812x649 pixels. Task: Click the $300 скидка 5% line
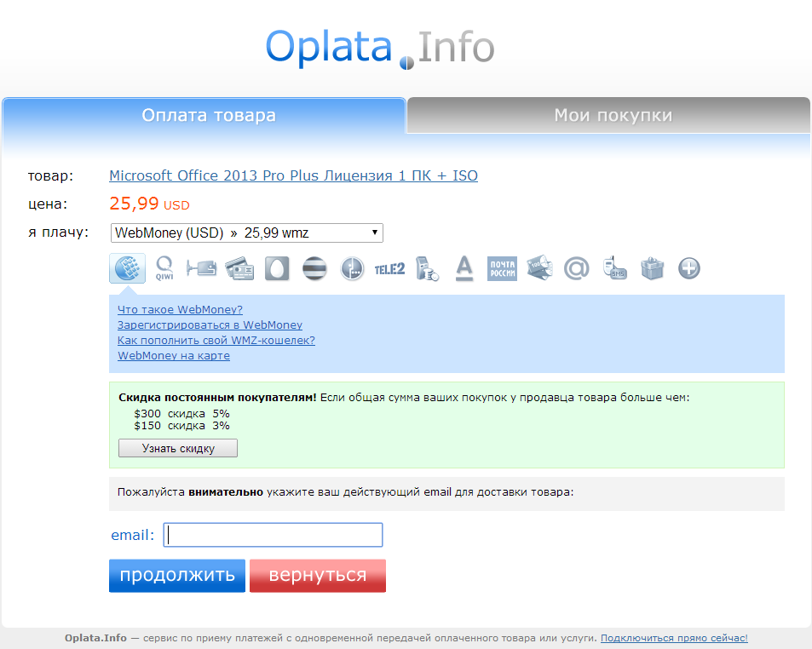181,414
